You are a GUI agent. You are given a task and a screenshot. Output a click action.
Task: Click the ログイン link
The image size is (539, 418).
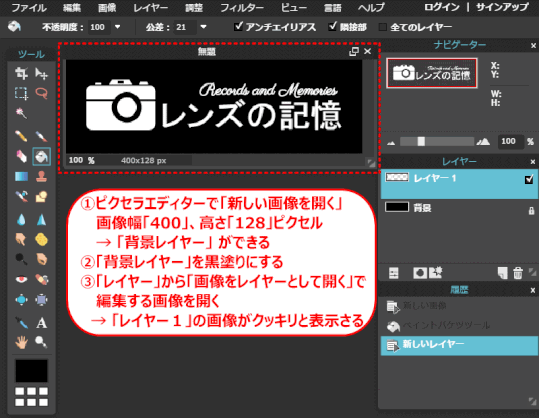click(x=442, y=7)
